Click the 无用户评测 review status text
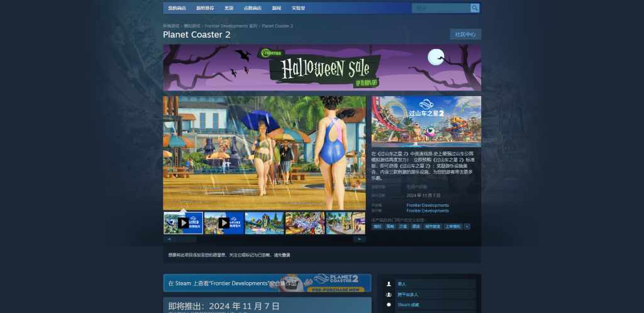The image size is (644, 313). [x=417, y=187]
